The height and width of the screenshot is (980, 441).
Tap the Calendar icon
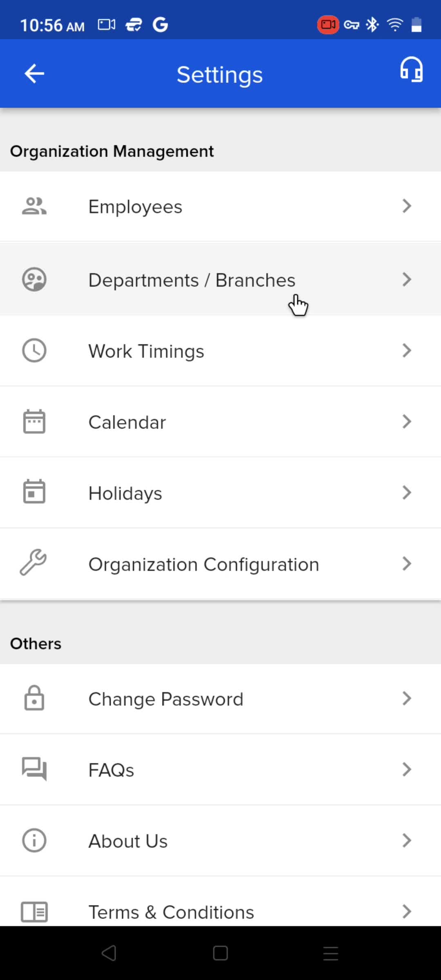point(34,421)
